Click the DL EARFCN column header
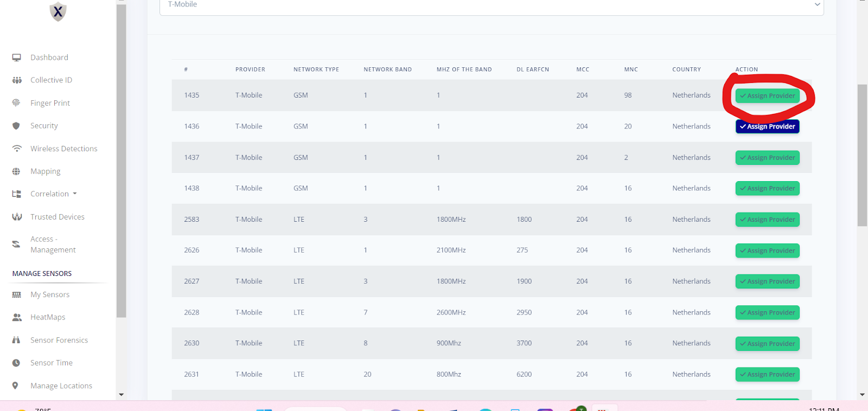 (x=533, y=69)
